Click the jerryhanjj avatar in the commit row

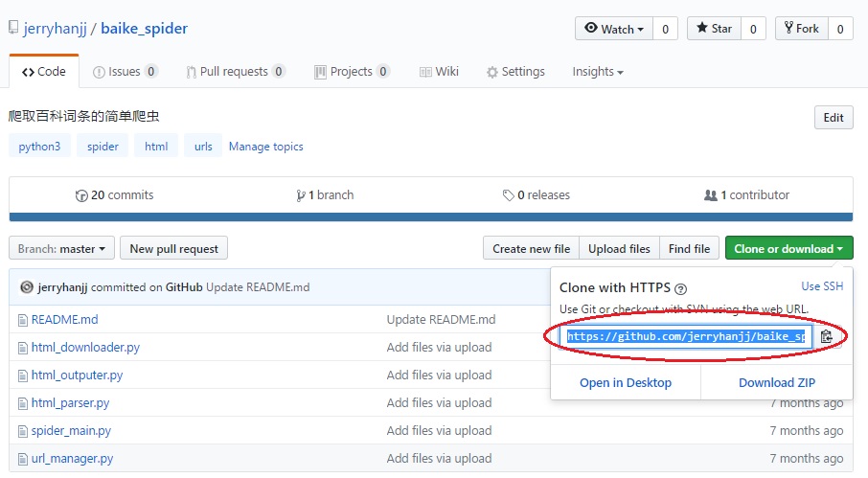coord(27,287)
